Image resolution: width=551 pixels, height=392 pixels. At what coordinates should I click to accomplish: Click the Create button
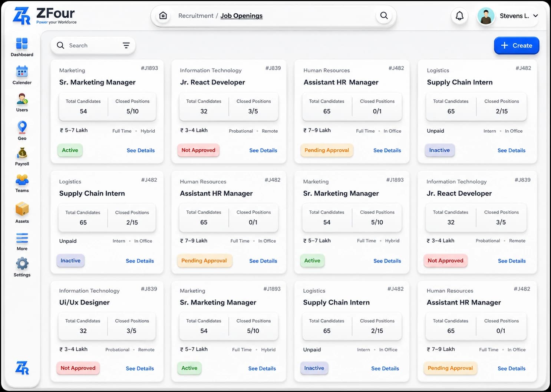[517, 45]
